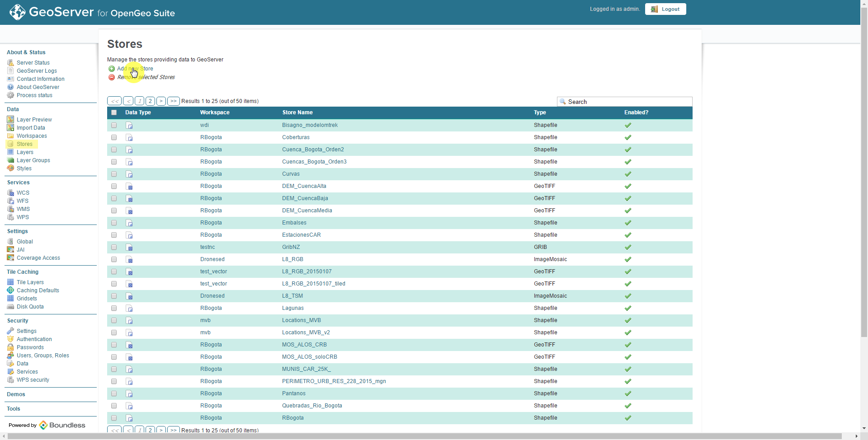The height and width of the screenshot is (440, 868).
Task: Tick the checkbox for L8_RGB row
Action: point(114,259)
